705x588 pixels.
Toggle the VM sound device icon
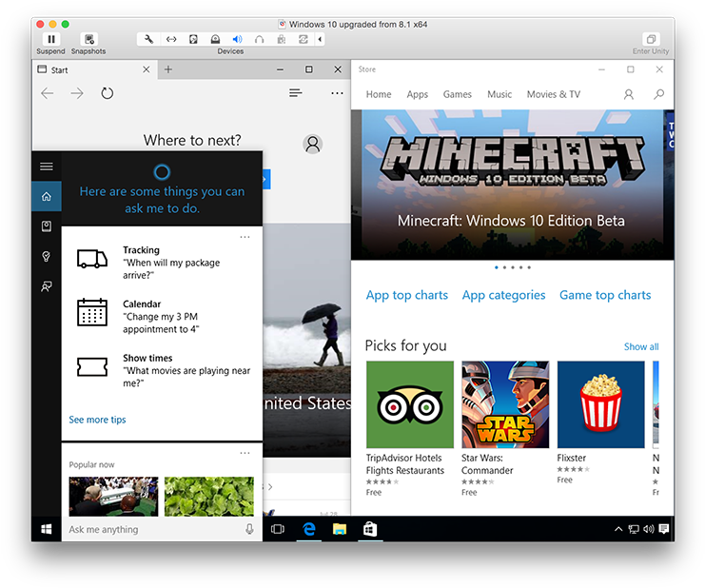237,39
